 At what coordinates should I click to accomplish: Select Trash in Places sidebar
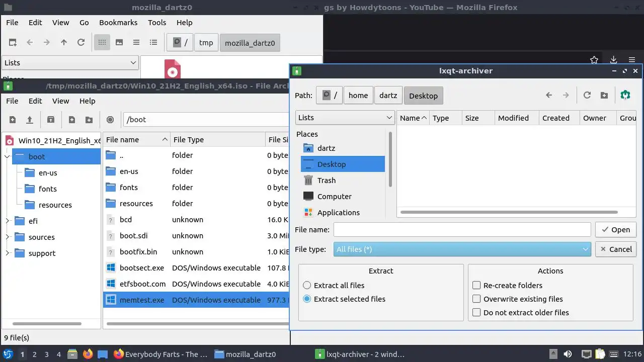(343, 180)
